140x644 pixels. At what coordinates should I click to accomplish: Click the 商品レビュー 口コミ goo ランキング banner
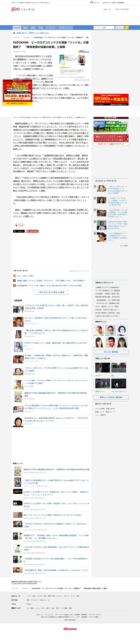[x=111, y=140]
